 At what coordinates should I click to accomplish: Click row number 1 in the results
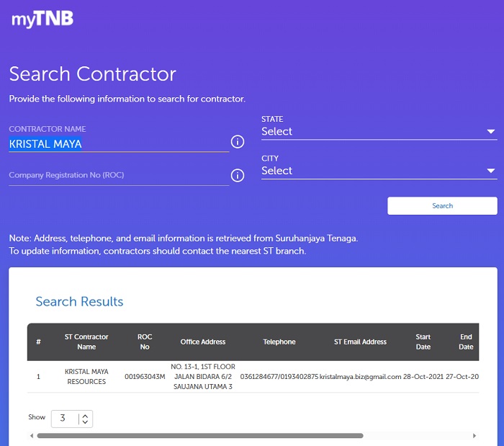(38, 377)
